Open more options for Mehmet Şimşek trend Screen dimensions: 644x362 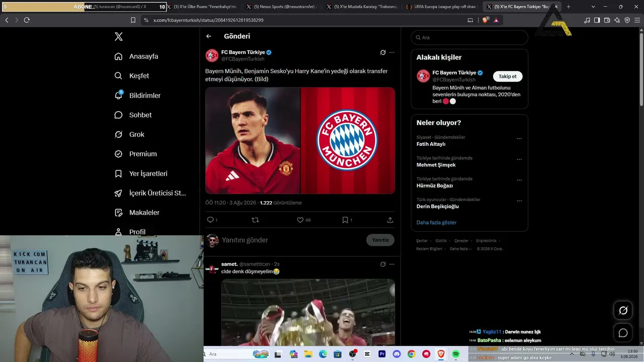point(519,159)
